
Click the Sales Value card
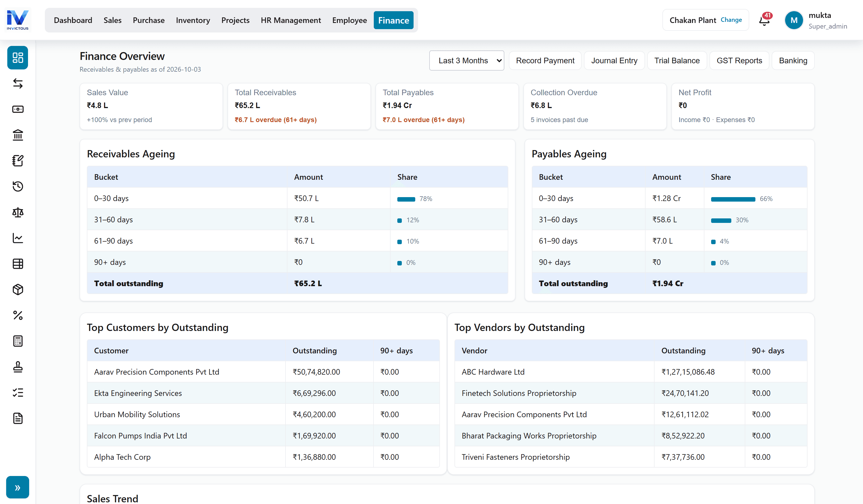pos(151,106)
